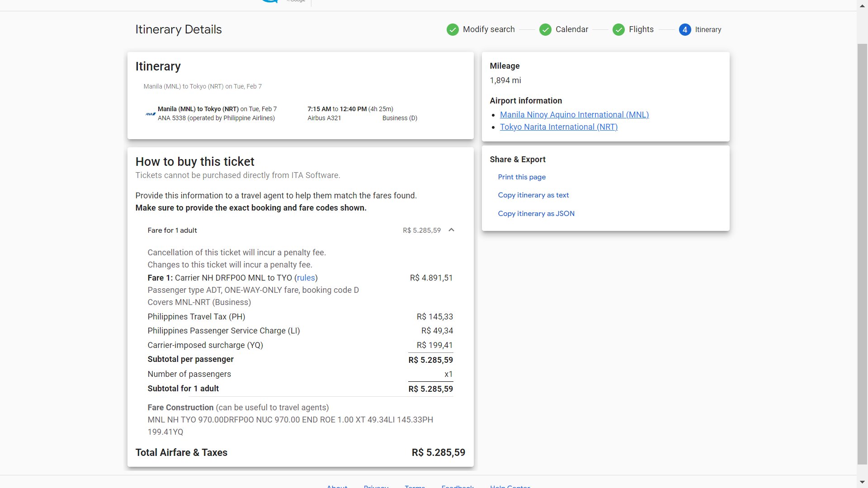The height and width of the screenshot is (488, 868).
Task: Click the R$ 145,33 tax amount
Action: [x=435, y=317]
